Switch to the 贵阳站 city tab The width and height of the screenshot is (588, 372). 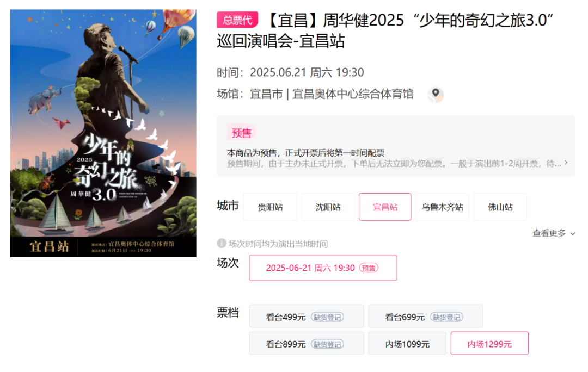tap(270, 207)
